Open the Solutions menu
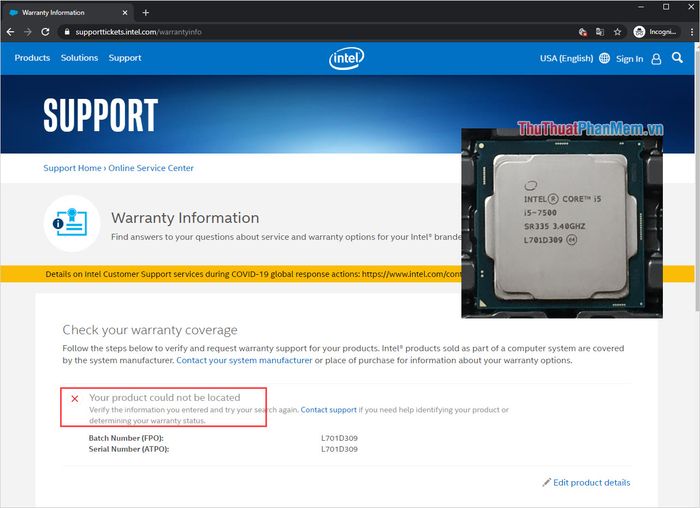 79,58
